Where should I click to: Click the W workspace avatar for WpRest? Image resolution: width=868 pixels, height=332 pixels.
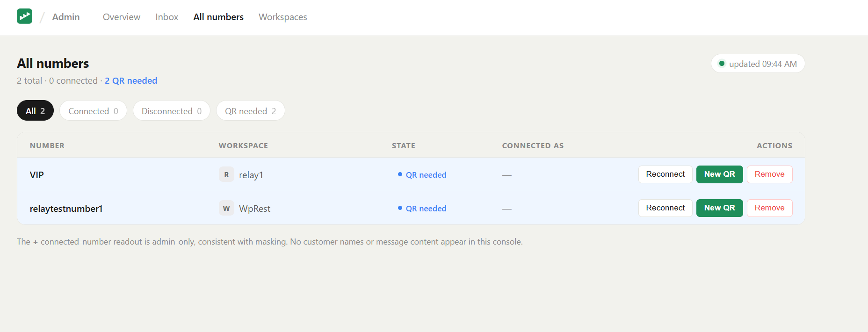click(x=226, y=208)
